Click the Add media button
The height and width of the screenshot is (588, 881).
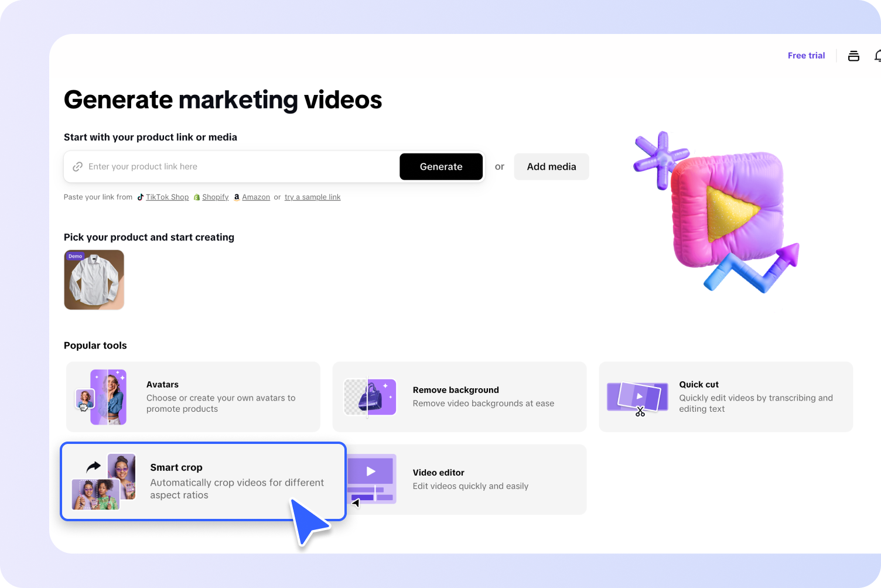click(x=551, y=166)
